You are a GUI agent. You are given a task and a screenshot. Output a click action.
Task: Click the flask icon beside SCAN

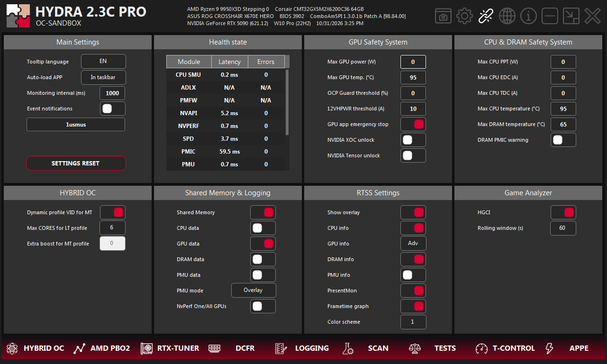point(348,348)
